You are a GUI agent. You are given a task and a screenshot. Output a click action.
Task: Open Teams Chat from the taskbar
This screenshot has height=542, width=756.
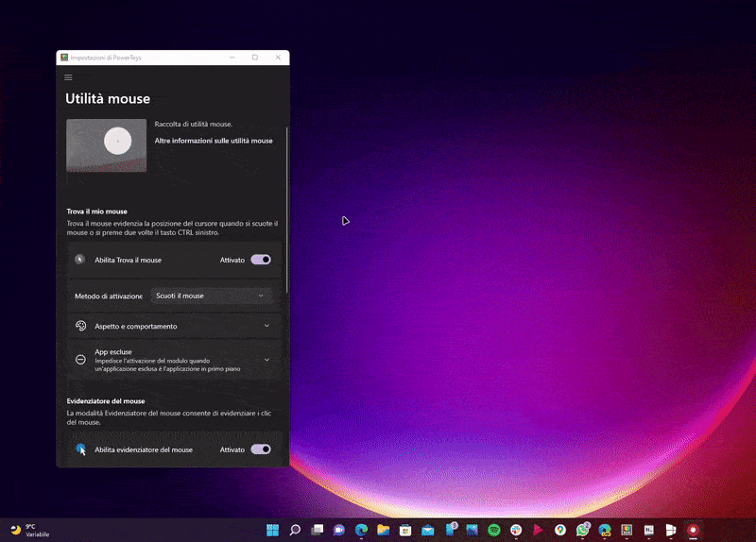(339, 531)
